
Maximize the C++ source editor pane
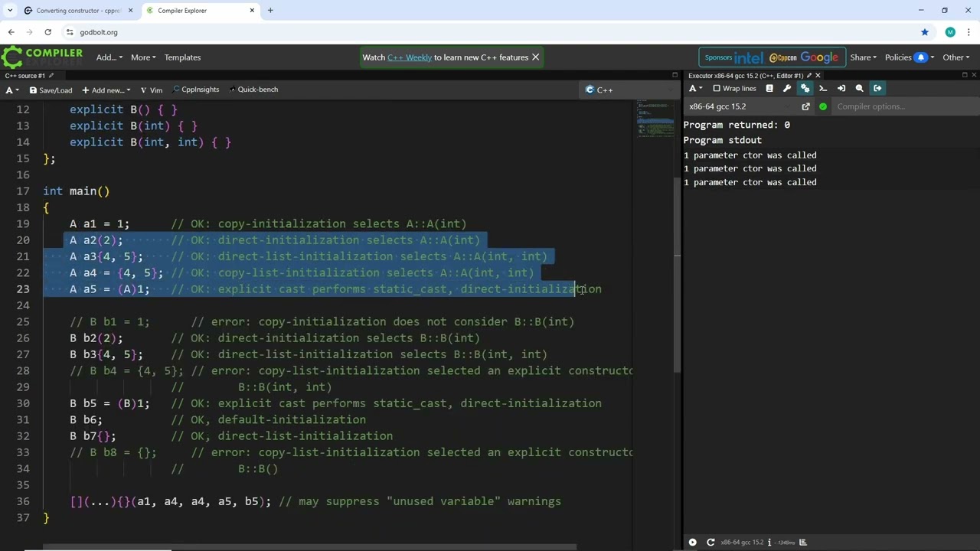click(x=675, y=75)
